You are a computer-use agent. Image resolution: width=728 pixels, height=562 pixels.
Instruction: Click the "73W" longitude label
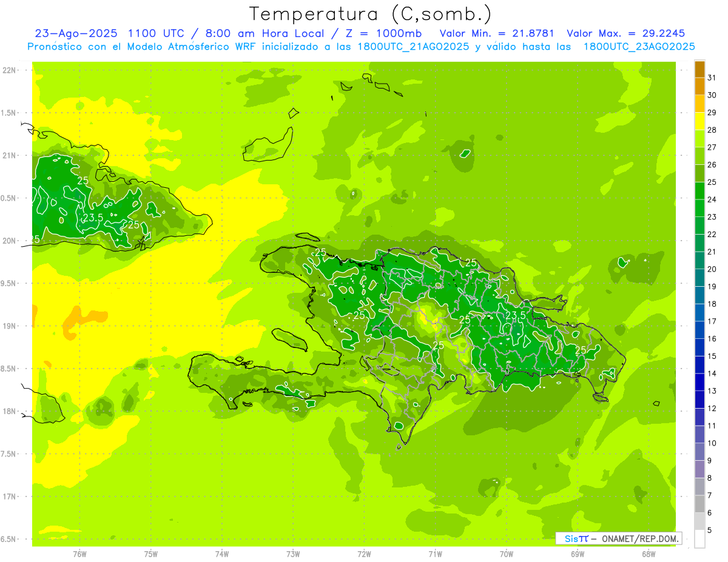click(x=293, y=554)
